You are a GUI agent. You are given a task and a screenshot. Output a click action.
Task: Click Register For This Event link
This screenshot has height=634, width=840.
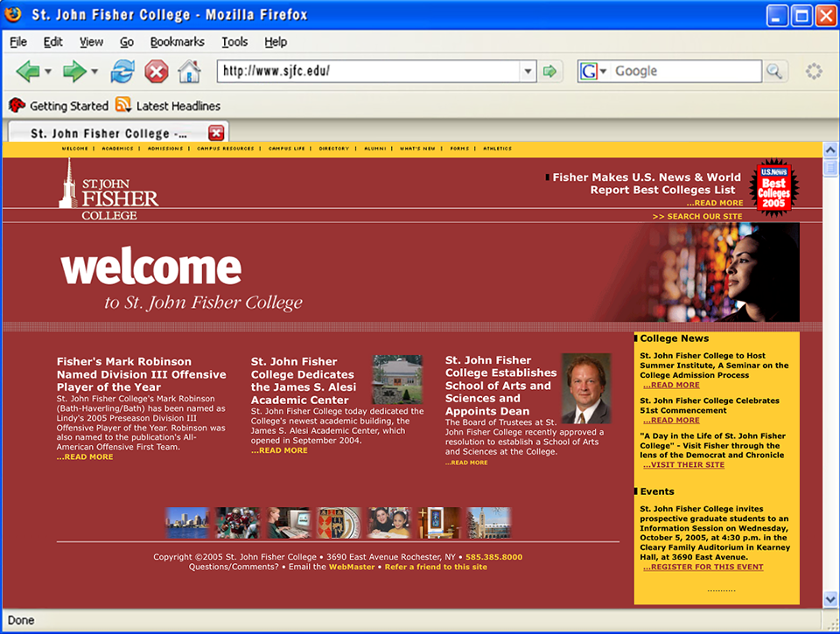pos(703,567)
